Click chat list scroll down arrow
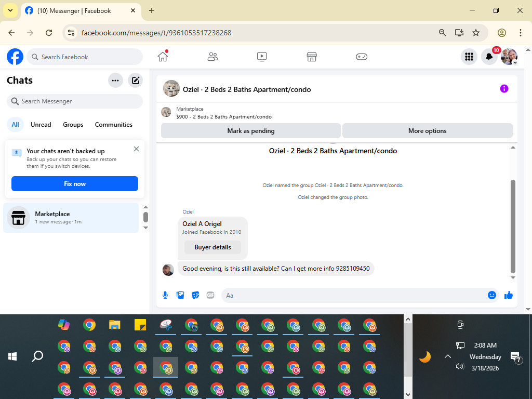The width and height of the screenshot is (532, 399). tap(145, 228)
